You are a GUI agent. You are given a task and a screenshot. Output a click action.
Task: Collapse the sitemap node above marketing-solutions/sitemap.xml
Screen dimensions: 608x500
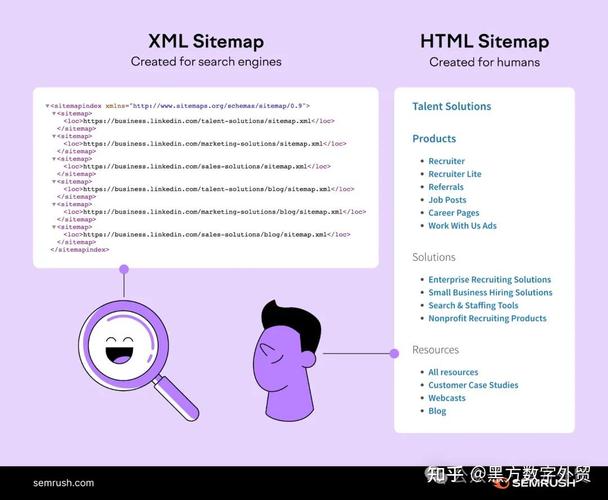(x=54, y=136)
